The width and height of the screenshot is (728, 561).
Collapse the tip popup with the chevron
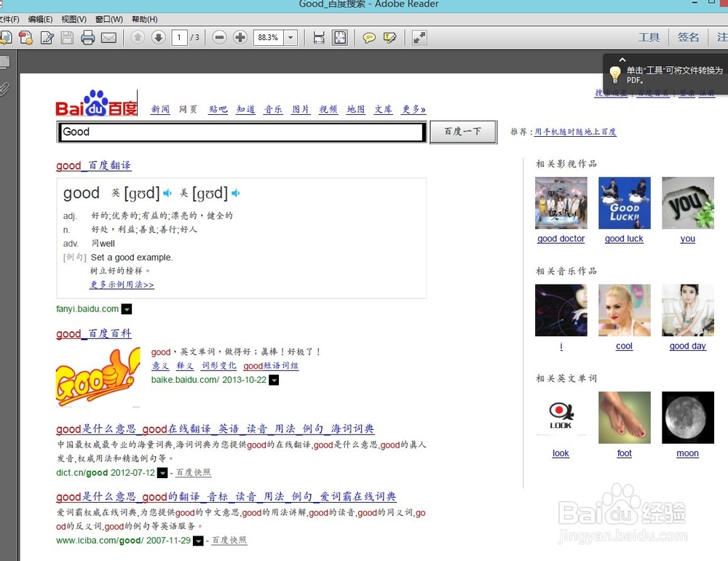click(x=622, y=60)
